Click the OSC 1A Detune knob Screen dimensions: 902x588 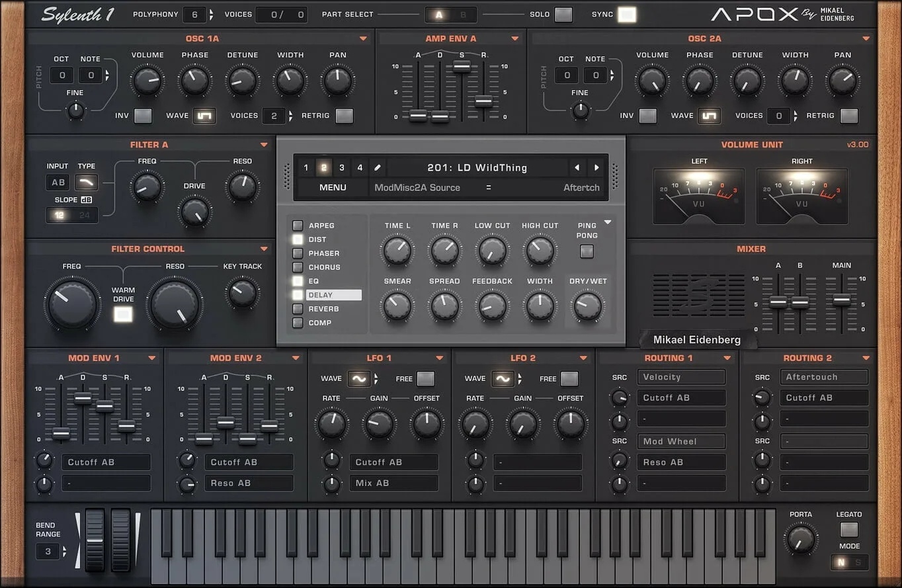(x=241, y=81)
